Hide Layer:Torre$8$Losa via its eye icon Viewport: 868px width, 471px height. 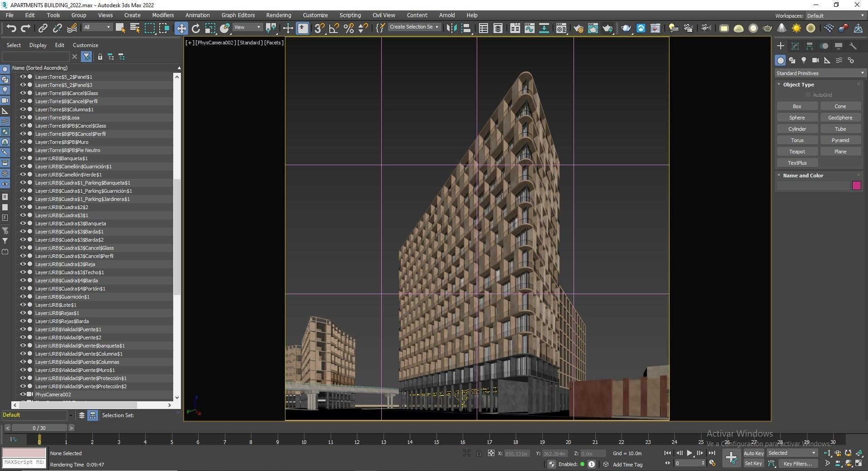(23, 118)
